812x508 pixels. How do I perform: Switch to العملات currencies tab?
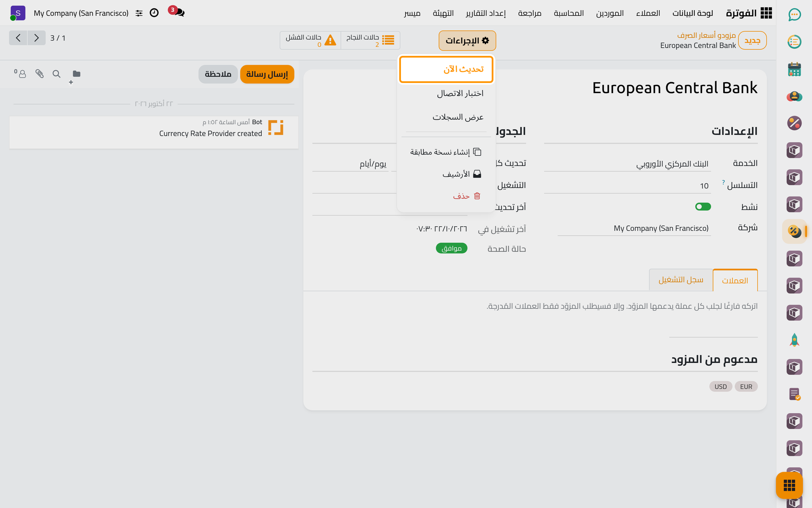[735, 280]
